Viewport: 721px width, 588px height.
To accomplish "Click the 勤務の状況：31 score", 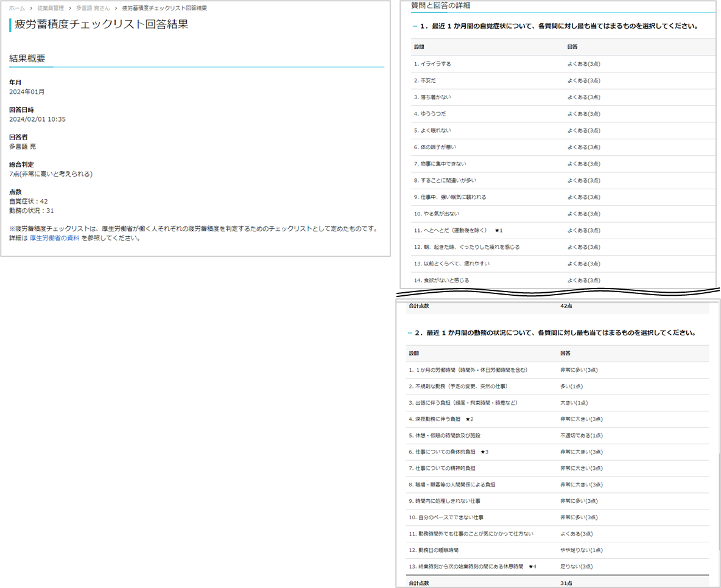I will click(x=31, y=211).
